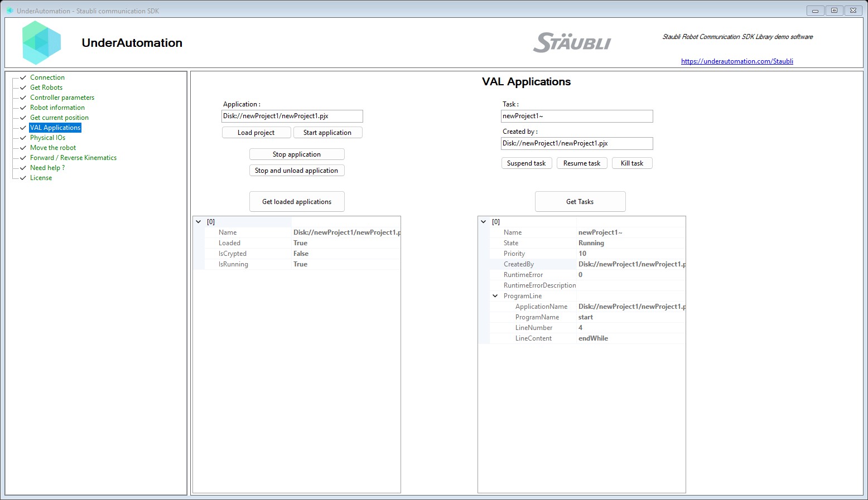Click the Task name text box
This screenshot has width=868, height=500.
click(x=576, y=116)
